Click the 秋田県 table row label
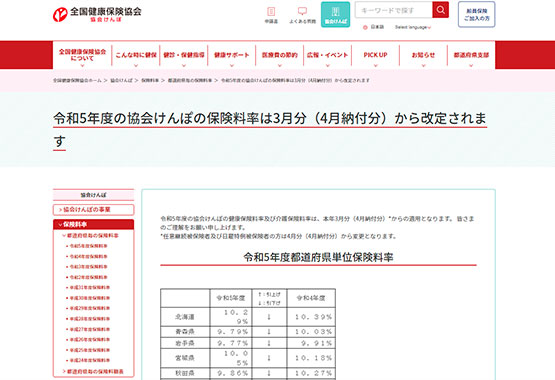 pyautogui.click(x=185, y=373)
